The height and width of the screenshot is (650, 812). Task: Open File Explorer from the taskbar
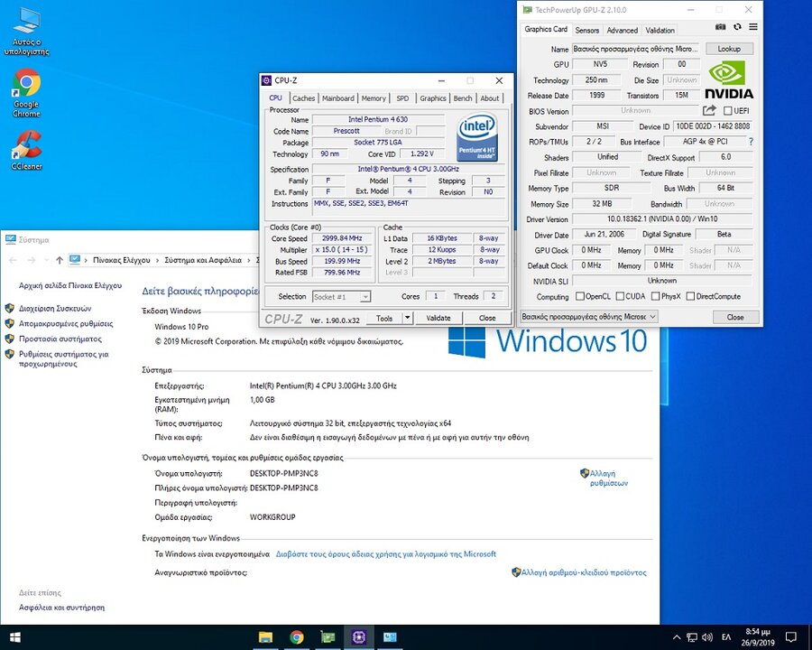[x=265, y=637]
